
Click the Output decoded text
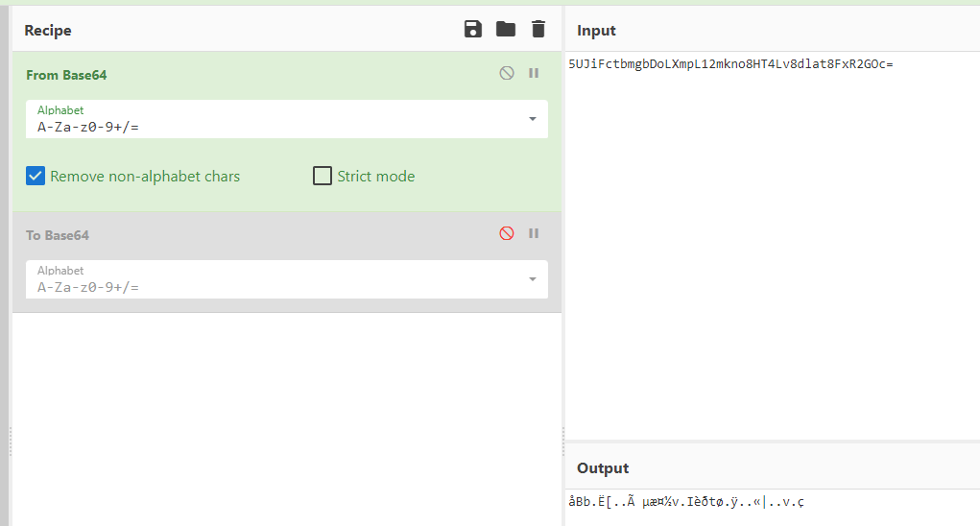click(686, 502)
